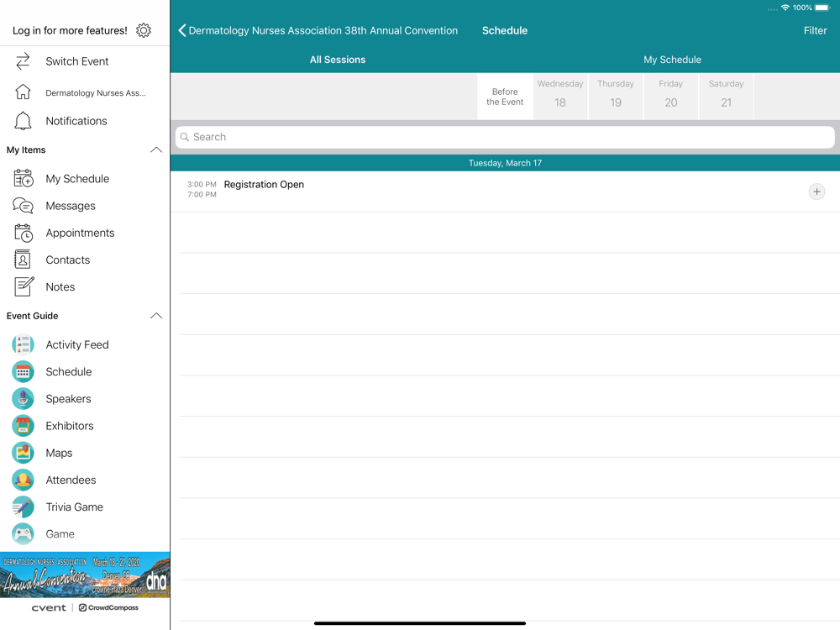Click in the session Search field

[x=505, y=137]
